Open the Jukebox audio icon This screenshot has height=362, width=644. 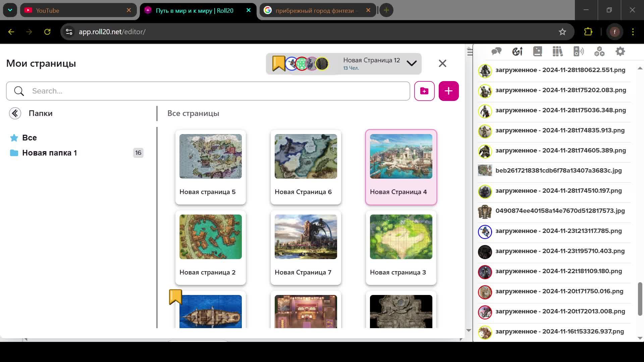(579, 51)
